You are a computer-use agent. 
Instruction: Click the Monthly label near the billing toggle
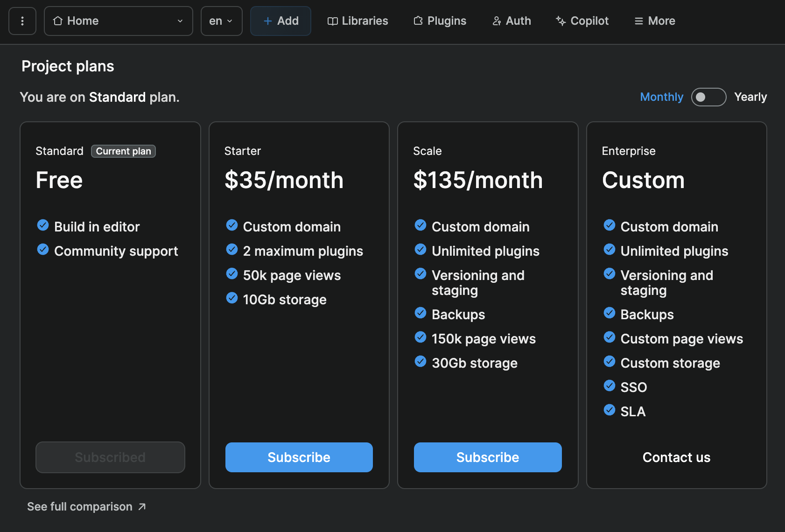coord(661,97)
